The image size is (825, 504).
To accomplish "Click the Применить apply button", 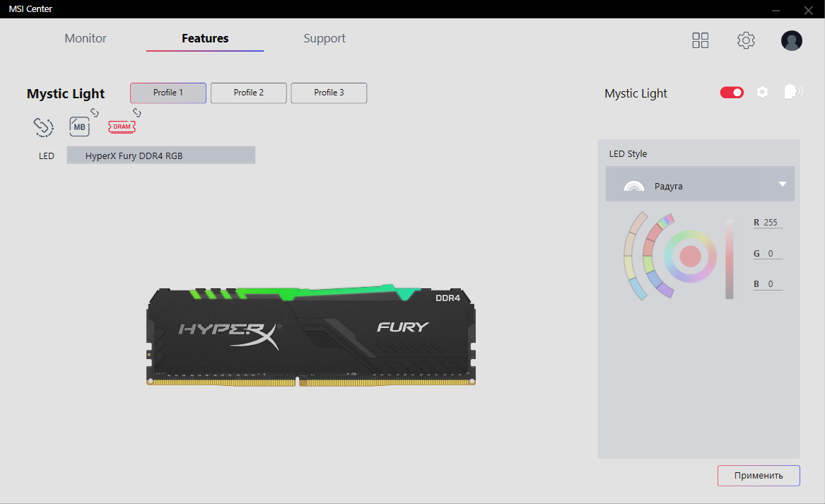I will (x=759, y=476).
